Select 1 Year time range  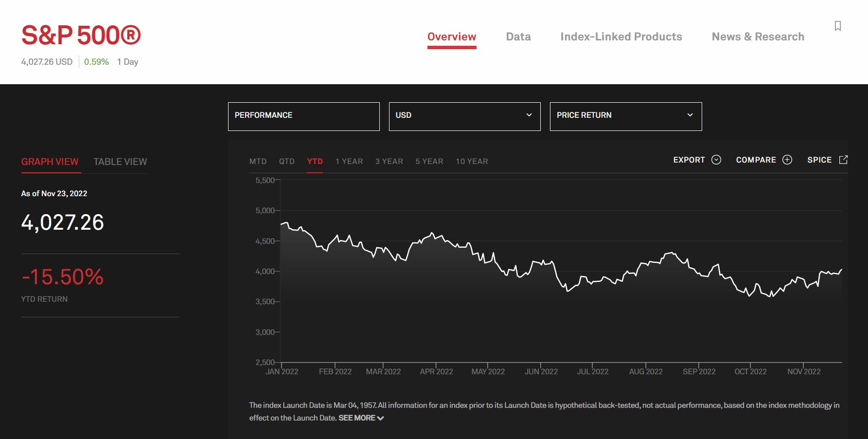(x=349, y=162)
